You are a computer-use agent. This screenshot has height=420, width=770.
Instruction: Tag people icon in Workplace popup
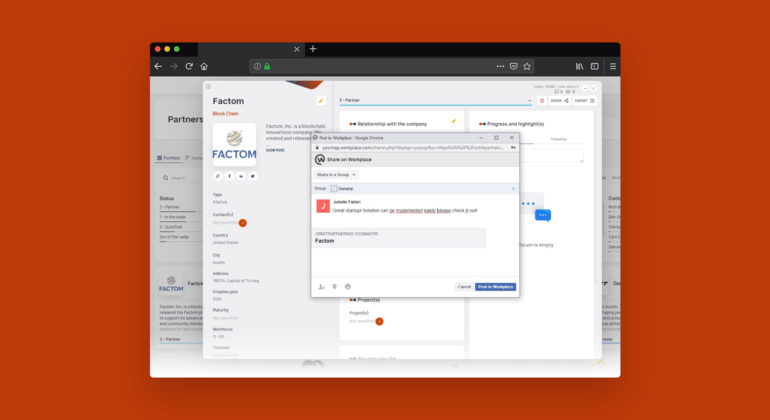pos(321,287)
